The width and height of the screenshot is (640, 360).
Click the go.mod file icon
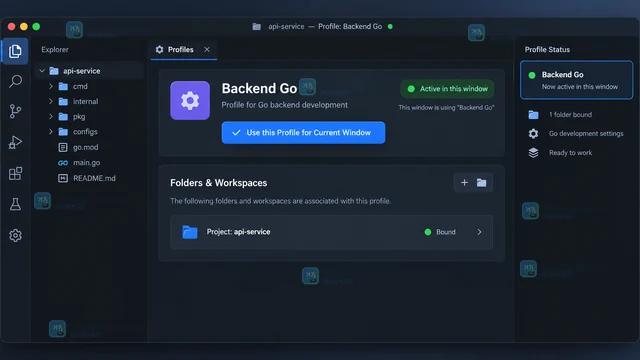point(63,147)
